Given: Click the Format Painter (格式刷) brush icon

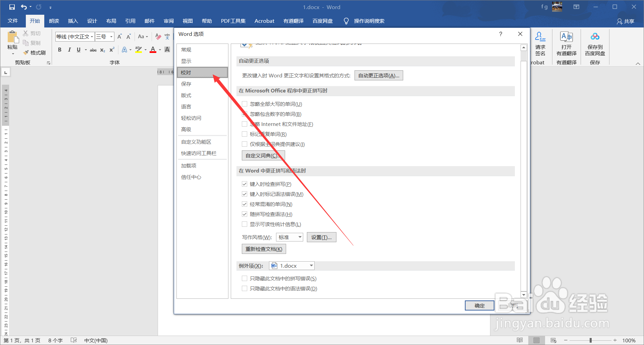Looking at the screenshot, I should click(x=26, y=53).
